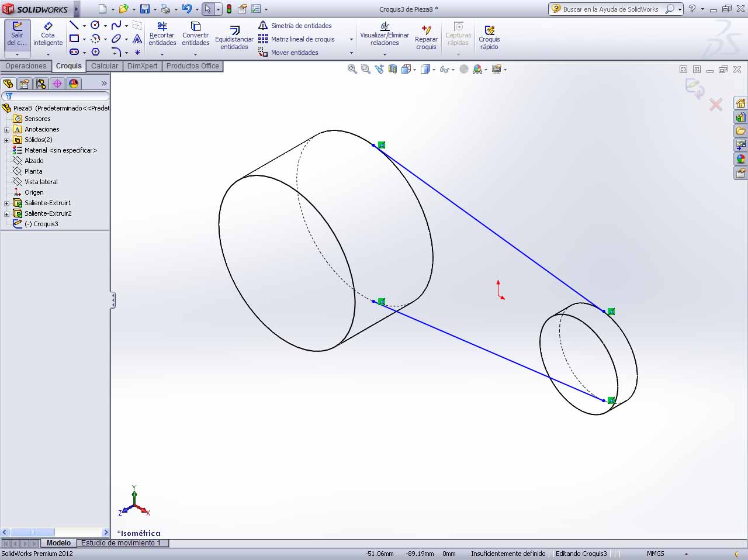Click the Rebuild traffic light icon
Image resolution: width=748 pixels, height=560 pixels.
(229, 9)
